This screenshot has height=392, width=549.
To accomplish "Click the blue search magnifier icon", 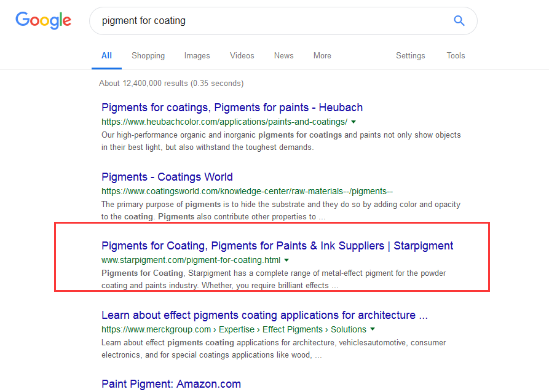I will coord(459,21).
